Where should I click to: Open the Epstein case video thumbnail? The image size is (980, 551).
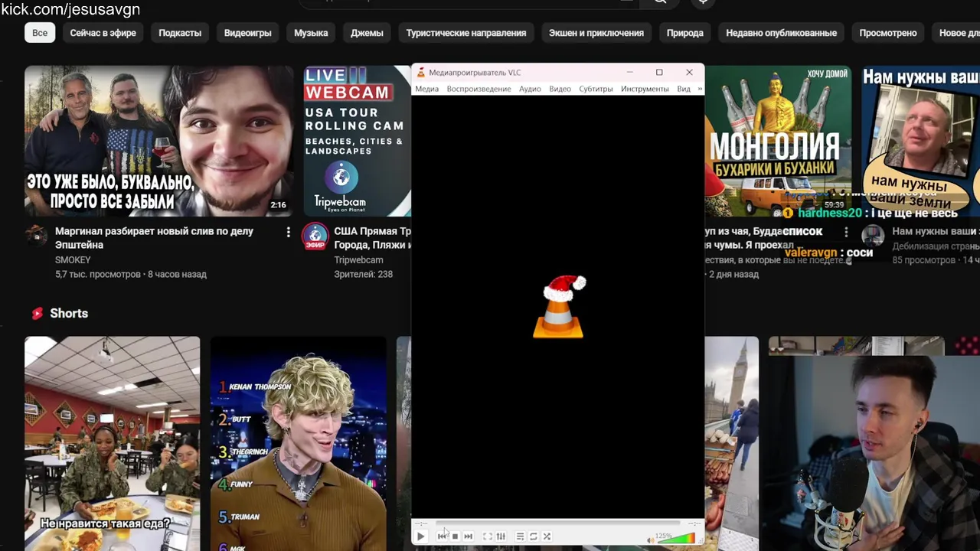pyautogui.click(x=158, y=141)
